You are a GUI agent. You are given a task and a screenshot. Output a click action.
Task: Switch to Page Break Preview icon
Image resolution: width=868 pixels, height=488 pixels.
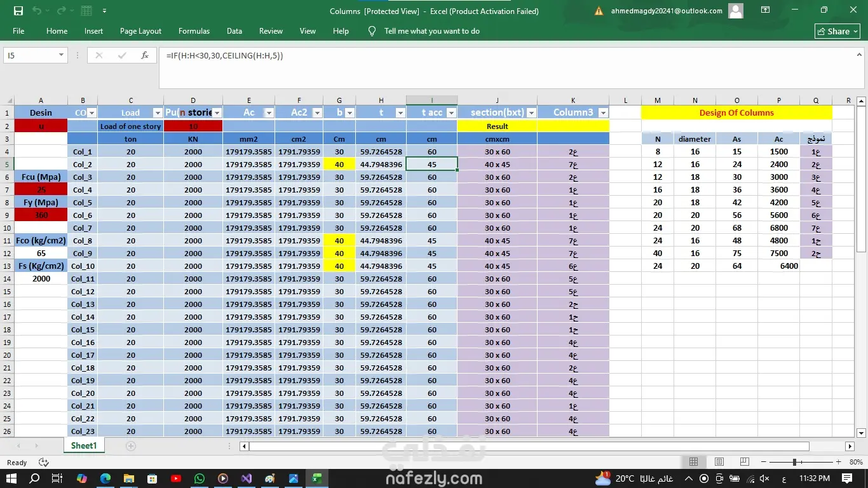(x=744, y=462)
